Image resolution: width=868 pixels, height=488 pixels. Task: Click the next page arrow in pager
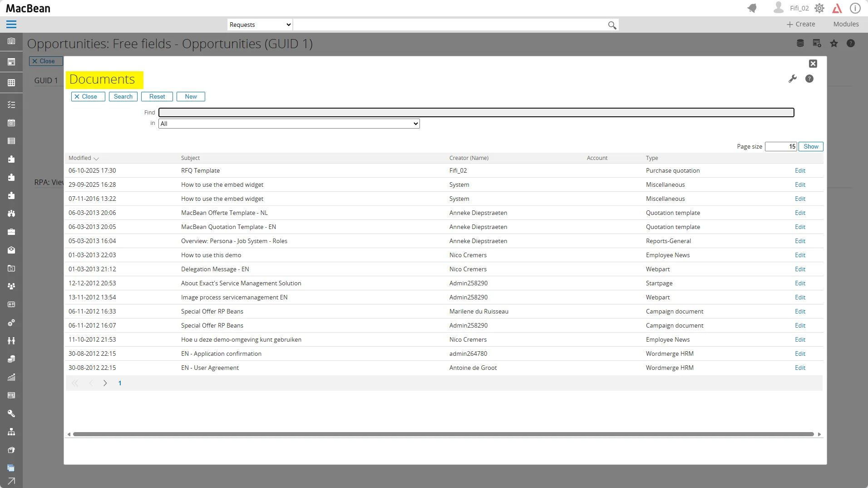click(x=105, y=383)
